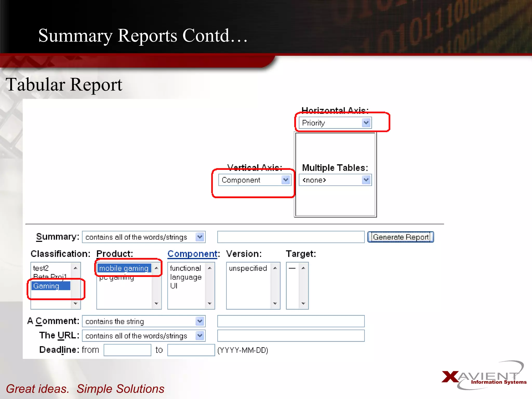Click Target list scroll up arrow
The height and width of the screenshot is (399, 532).
303,268
